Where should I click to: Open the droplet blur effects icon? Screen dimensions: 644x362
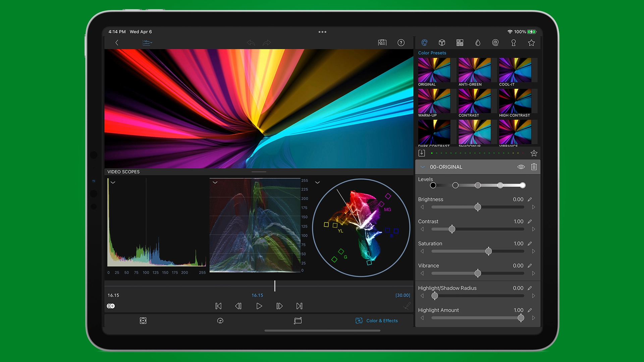[x=478, y=43]
